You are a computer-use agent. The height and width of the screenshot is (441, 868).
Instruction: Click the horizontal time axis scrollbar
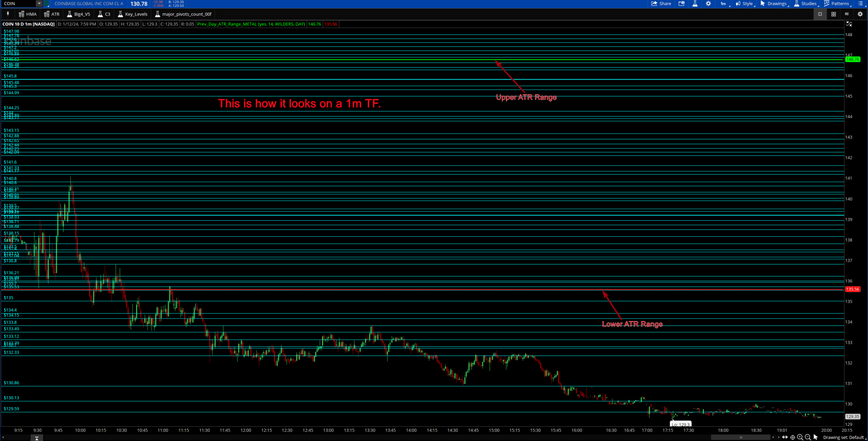click(740, 437)
